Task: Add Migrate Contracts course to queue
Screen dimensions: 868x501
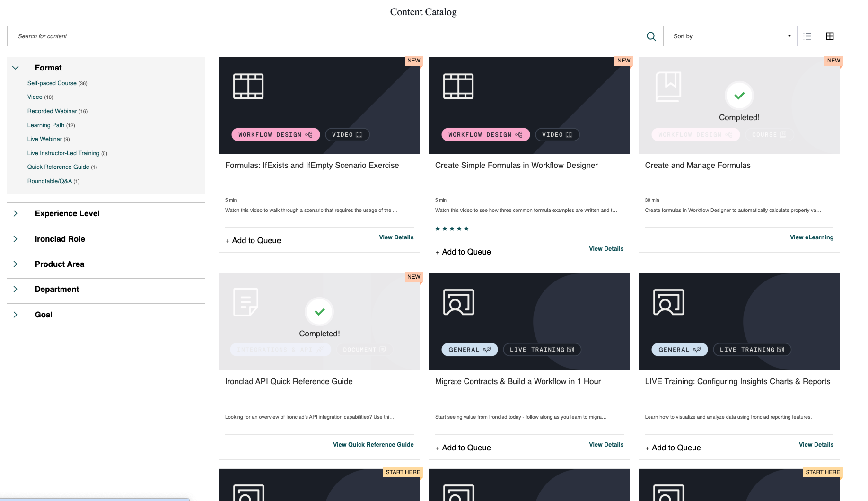Action: pyautogui.click(x=463, y=448)
